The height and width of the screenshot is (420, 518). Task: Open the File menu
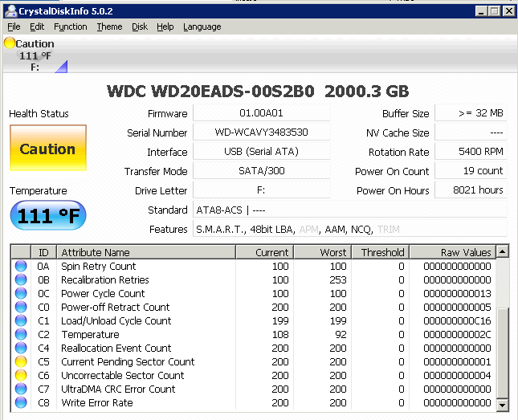coord(14,27)
